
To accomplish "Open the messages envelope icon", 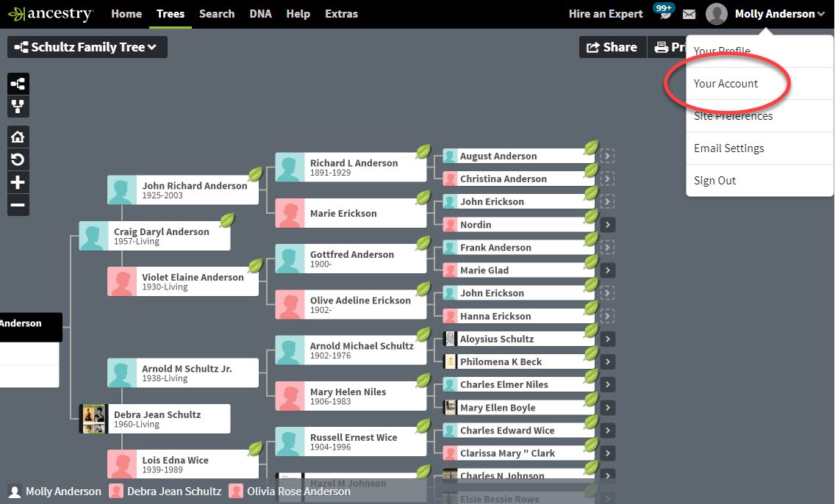I will (x=689, y=15).
